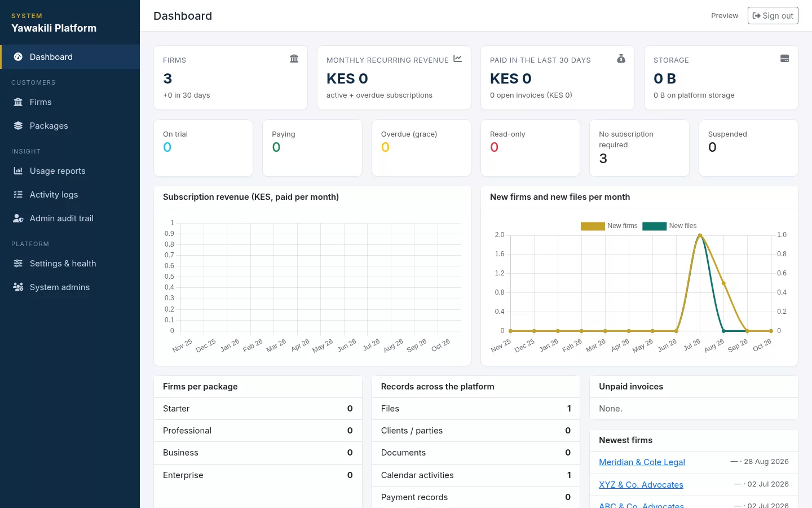Select the Enterprise package row
This screenshot has height=508, width=812.
[258, 475]
